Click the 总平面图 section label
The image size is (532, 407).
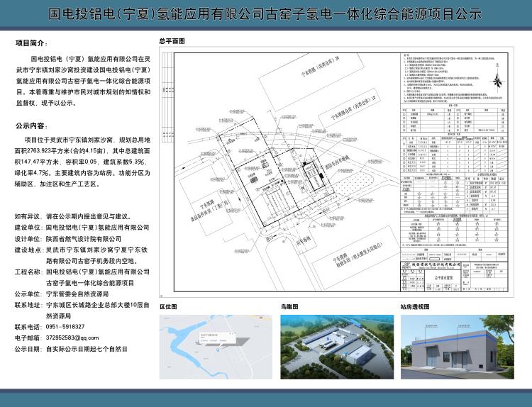(172, 41)
